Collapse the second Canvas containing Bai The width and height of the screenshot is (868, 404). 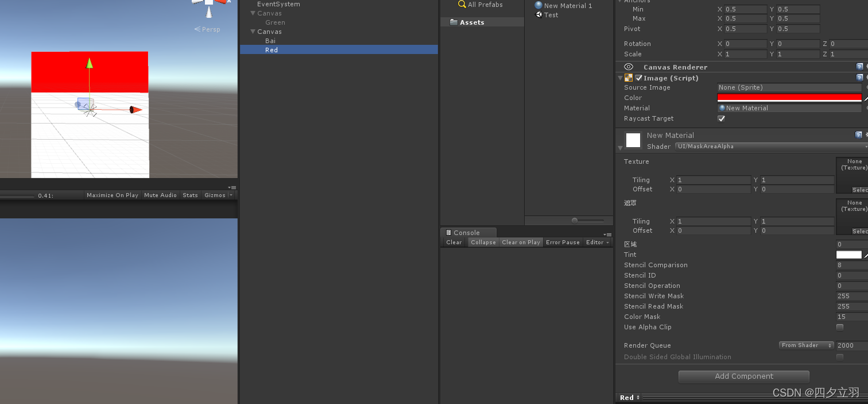point(253,32)
